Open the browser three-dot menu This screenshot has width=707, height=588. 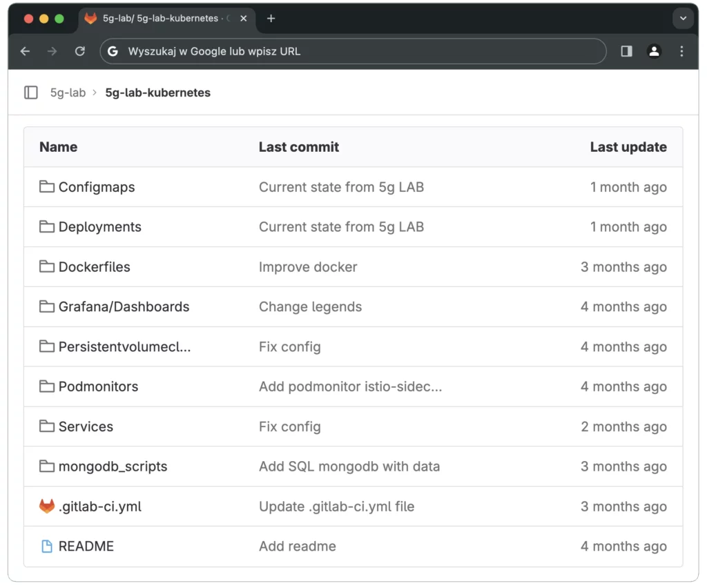681,51
